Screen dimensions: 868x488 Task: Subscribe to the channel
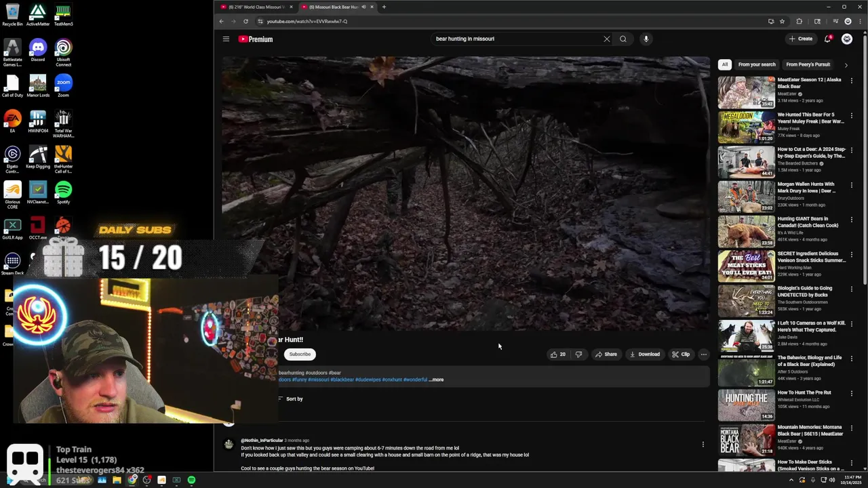click(300, 354)
